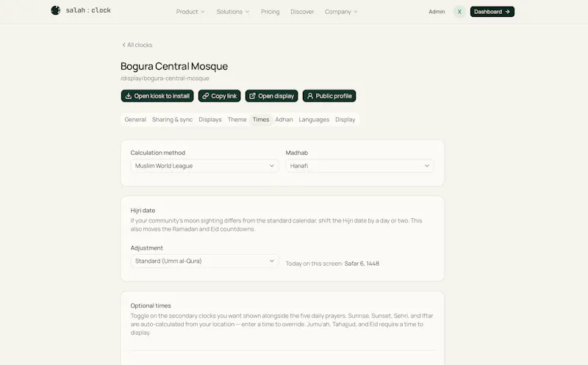Expand the Product menu chevron
Viewport: 588px width, 365px height.
click(203, 12)
